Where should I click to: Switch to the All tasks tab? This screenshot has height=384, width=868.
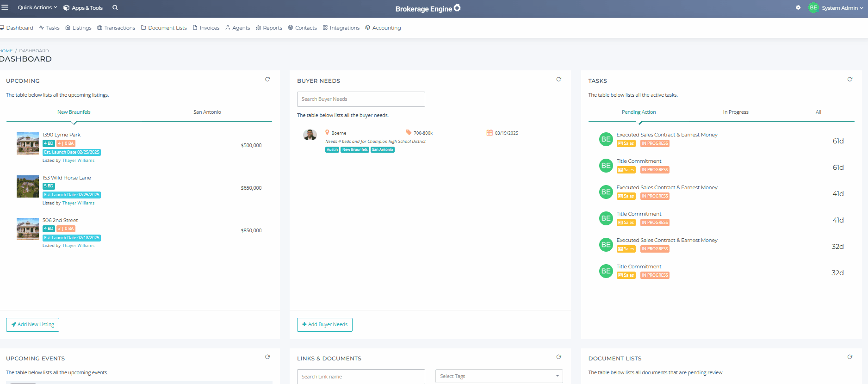point(818,112)
